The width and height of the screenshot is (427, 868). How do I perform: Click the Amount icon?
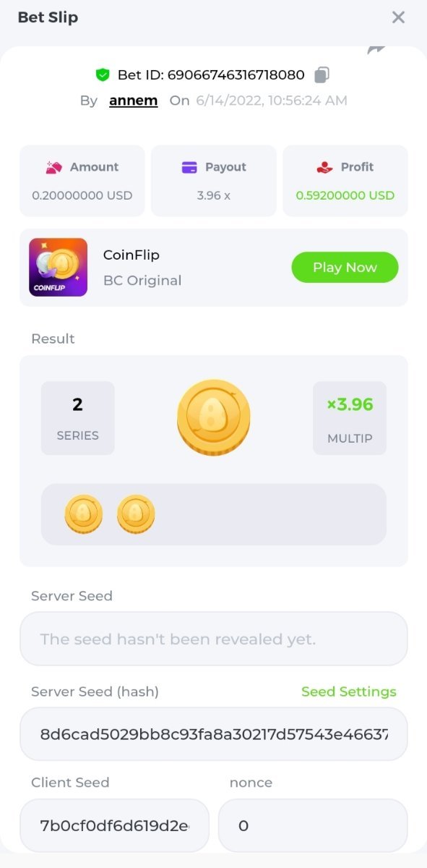(x=53, y=167)
